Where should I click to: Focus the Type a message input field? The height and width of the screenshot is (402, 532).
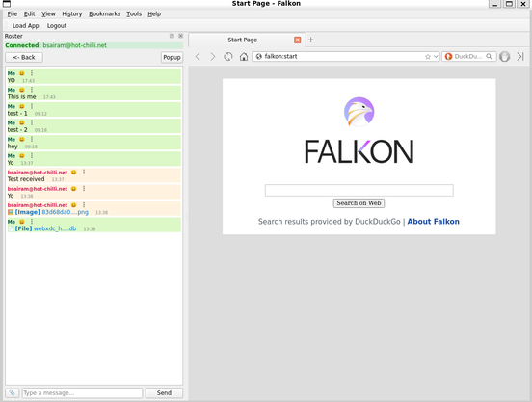(83, 392)
